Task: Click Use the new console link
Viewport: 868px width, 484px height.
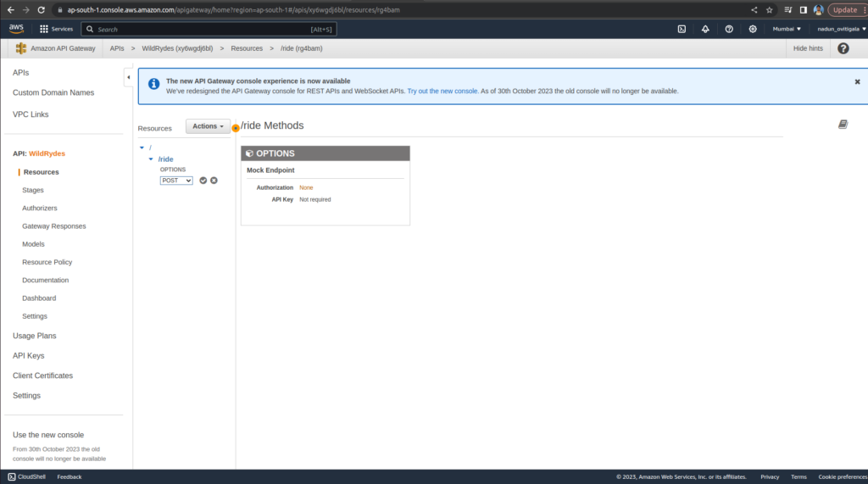Action: (48, 435)
